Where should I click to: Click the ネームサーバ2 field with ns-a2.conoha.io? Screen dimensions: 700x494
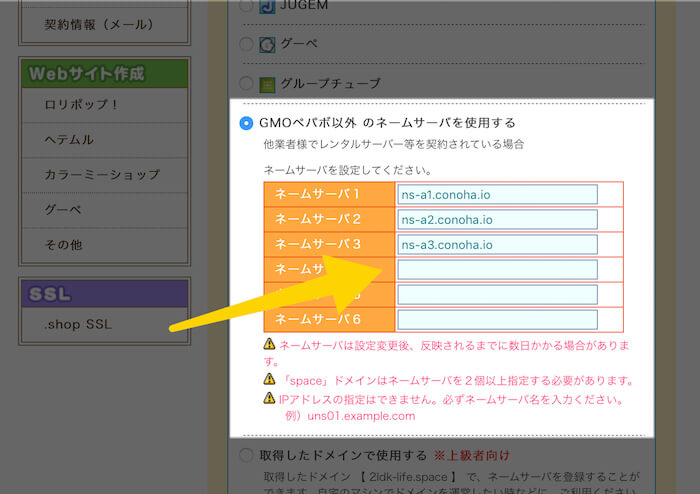pos(497,220)
